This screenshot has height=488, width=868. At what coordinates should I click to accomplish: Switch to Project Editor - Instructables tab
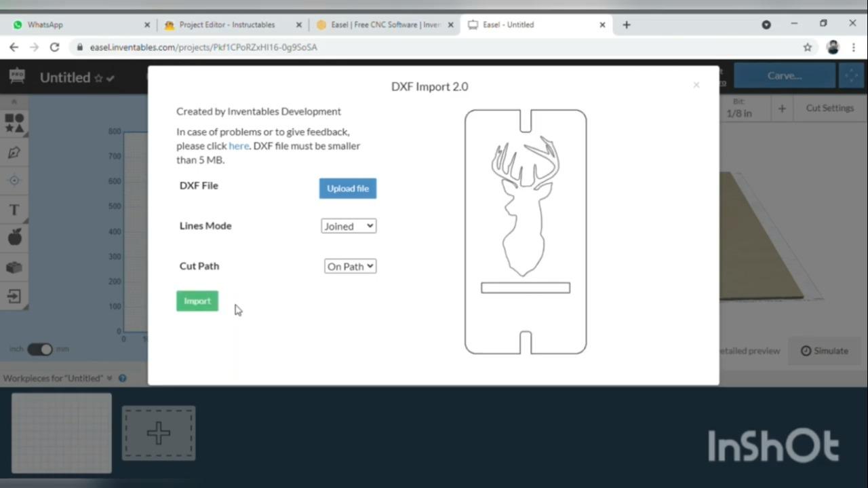coord(233,24)
